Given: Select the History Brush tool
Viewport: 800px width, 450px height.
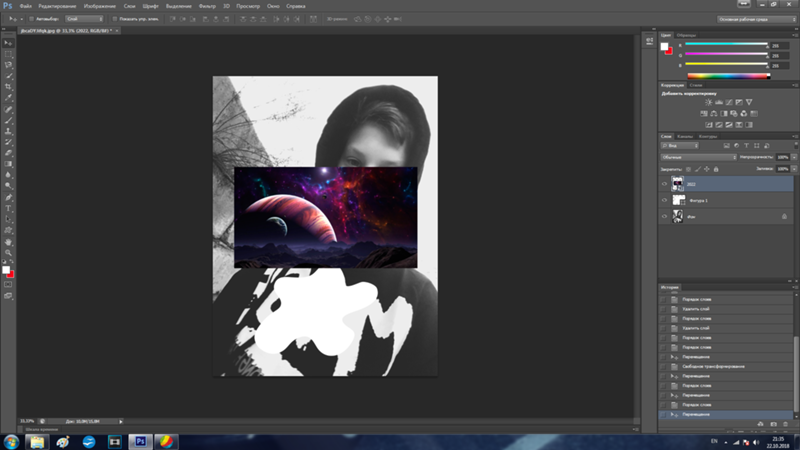Looking at the screenshot, I should [8, 142].
